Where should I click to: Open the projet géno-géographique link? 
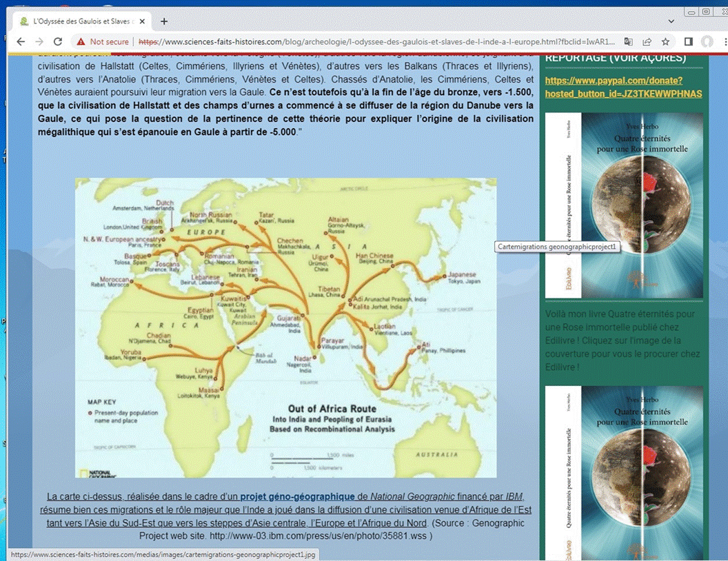(297, 496)
